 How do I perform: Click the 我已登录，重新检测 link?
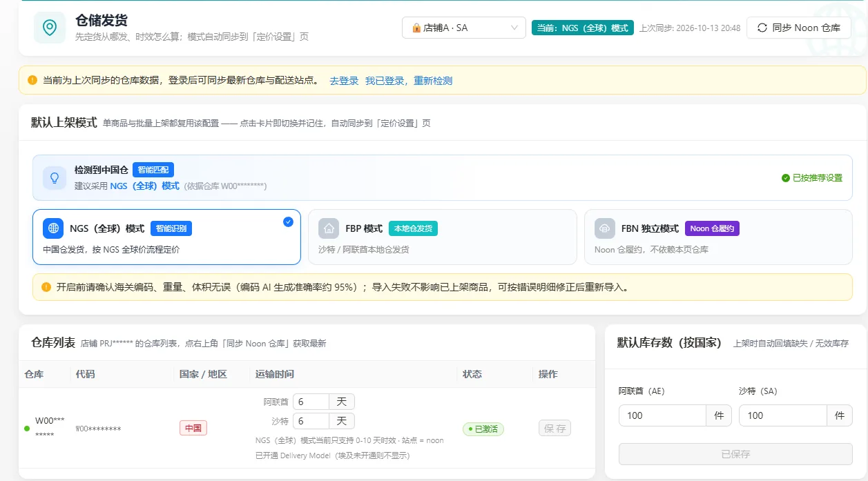click(x=409, y=81)
